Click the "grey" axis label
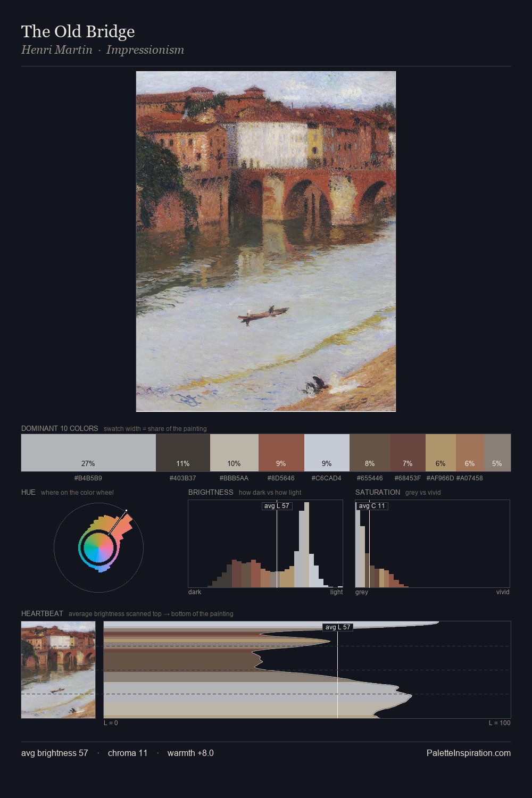Image resolution: width=532 pixels, height=798 pixels. point(362,592)
